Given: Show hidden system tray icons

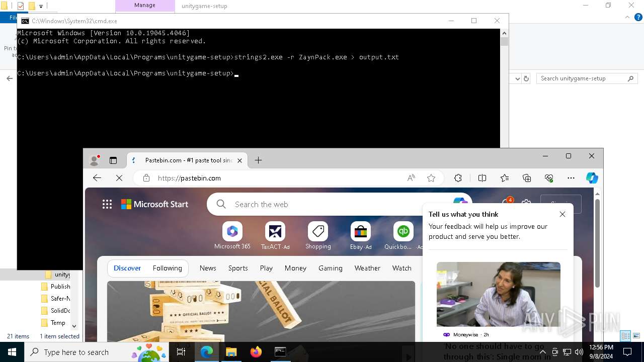Looking at the screenshot, I should pos(542,352).
